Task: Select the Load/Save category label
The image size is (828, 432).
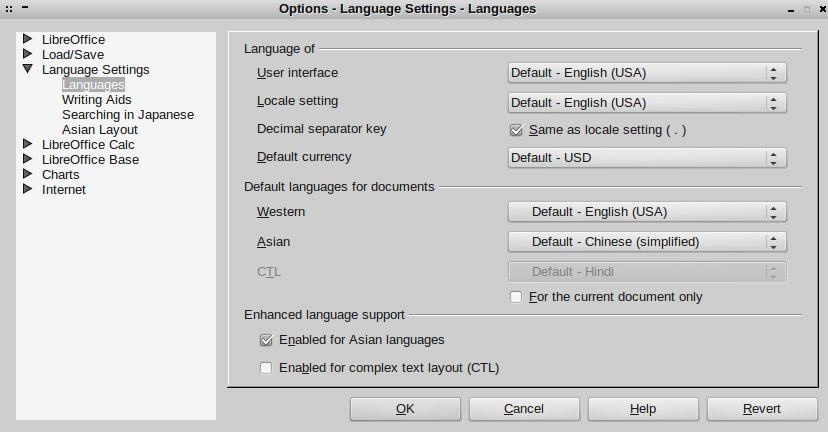Action: click(73, 54)
